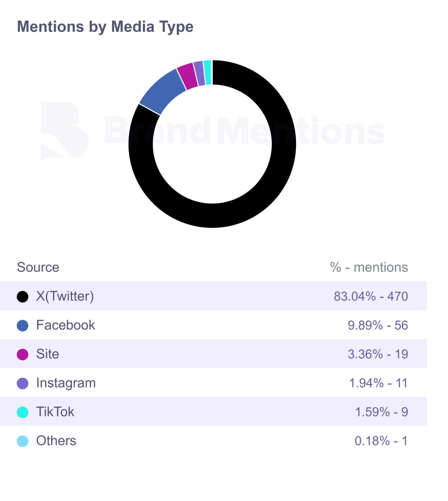The width and height of the screenshot is (448, 501).
Task: Click the Mentions by Media Type title
Action: pos(105,27)
